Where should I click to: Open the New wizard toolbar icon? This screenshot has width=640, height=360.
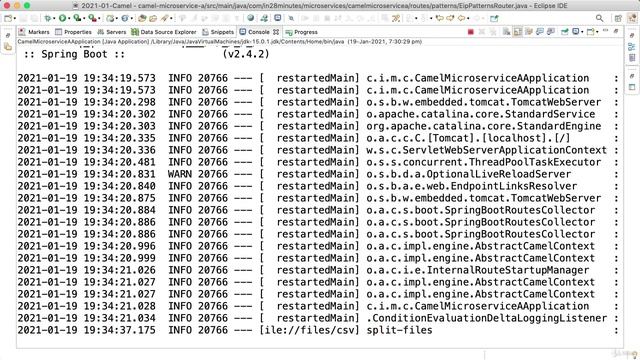(x=8, y=18)
